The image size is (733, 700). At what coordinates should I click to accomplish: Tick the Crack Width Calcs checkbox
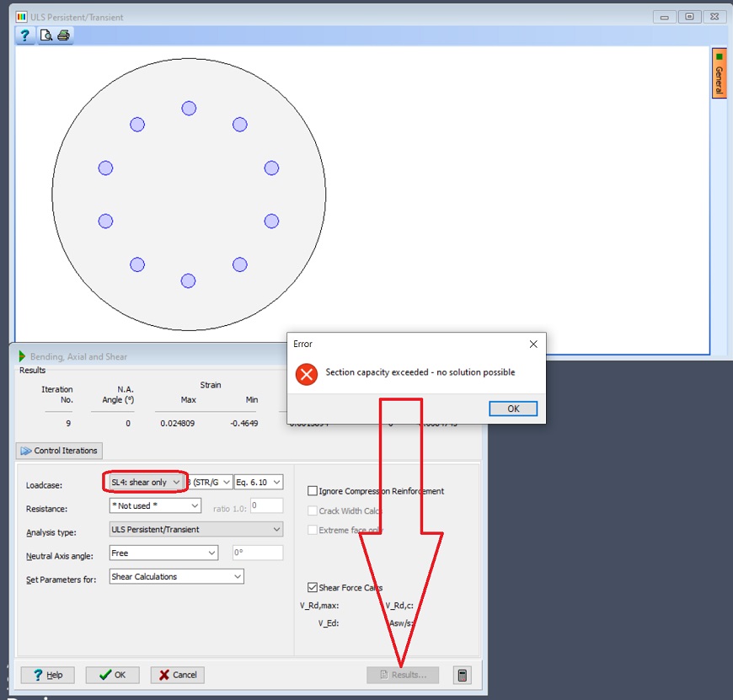(313, 510)
